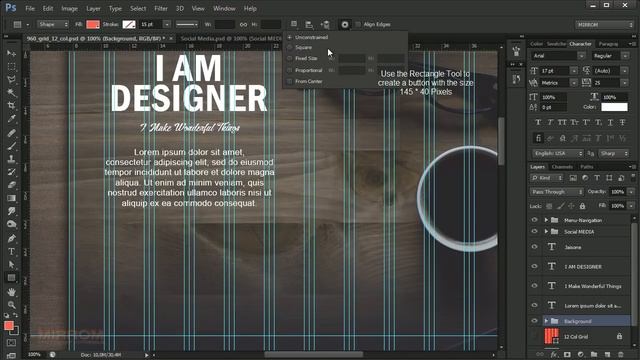Toggle the Align Edges checkbox
The width and height of the screenshot is (640, 360).
(358, 24)
